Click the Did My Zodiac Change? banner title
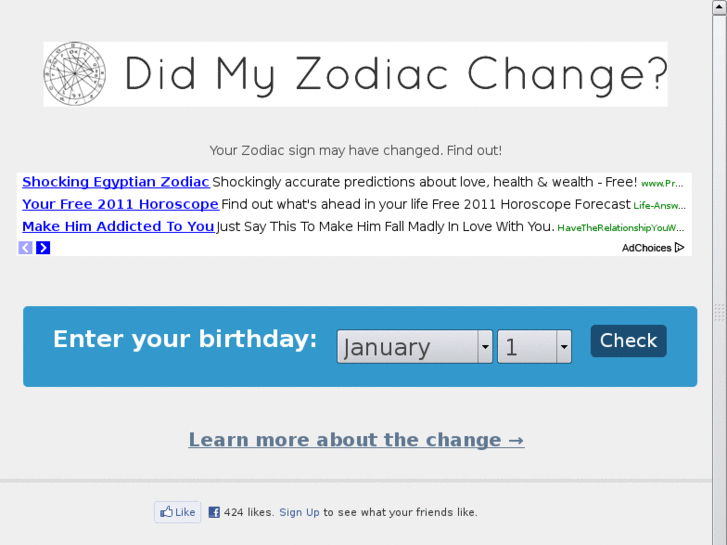The width and height of the screenshot is (727, 545). pos(395,74)
